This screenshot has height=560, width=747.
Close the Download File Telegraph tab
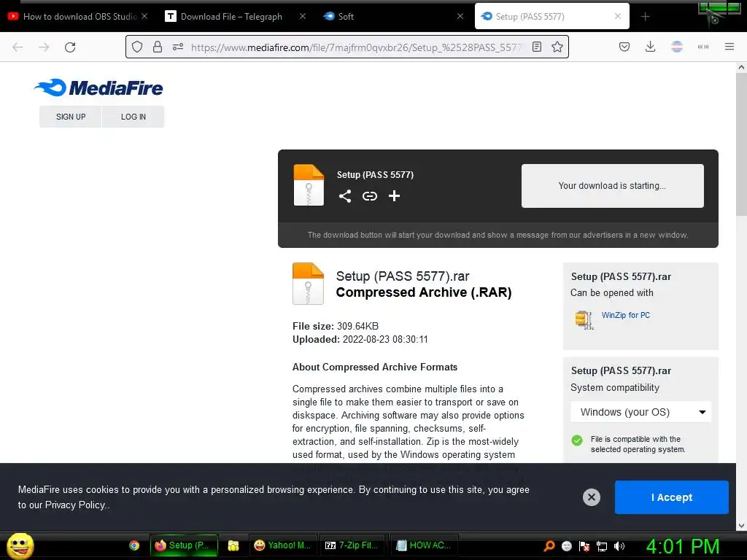(303, 16)
